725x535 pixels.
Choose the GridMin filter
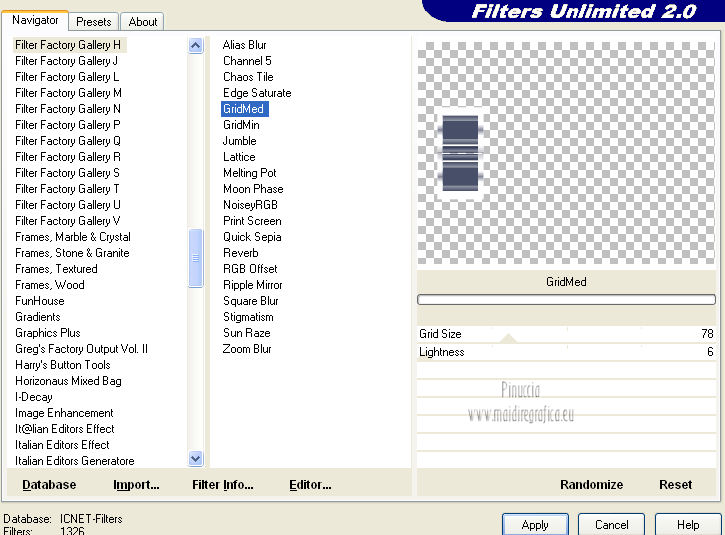tap(241, 125)
